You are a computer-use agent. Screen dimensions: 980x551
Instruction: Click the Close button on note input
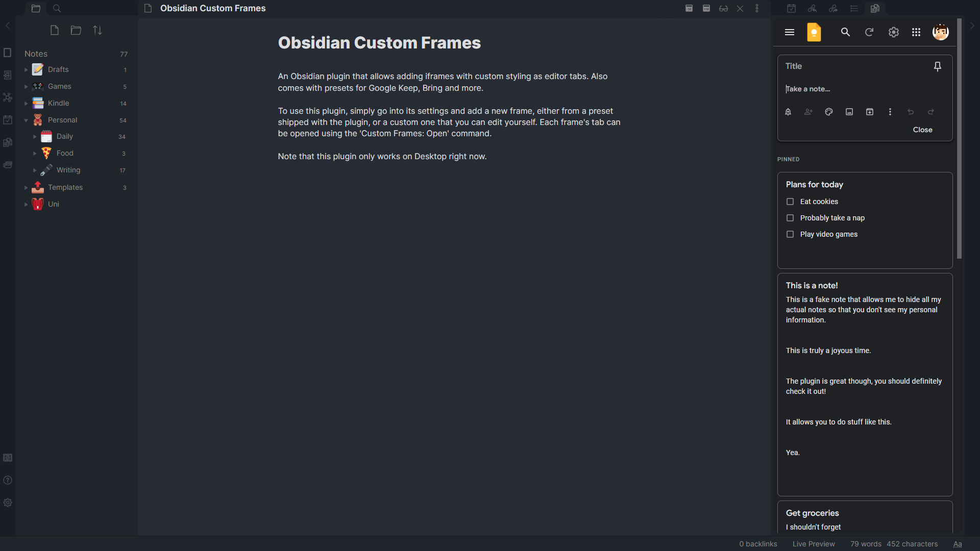pyautogui.click(x=922, y=129)
